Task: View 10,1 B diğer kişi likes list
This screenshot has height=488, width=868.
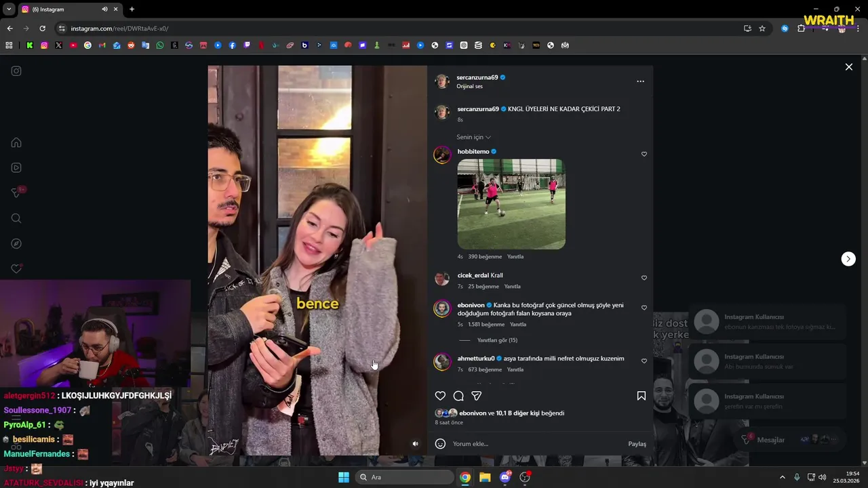Action: (517, 413)
